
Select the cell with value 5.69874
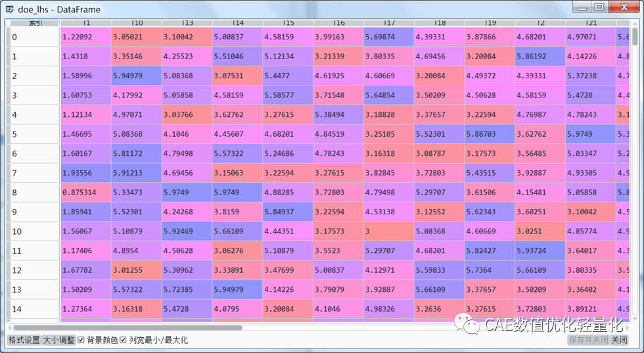(x=389, y=37)
